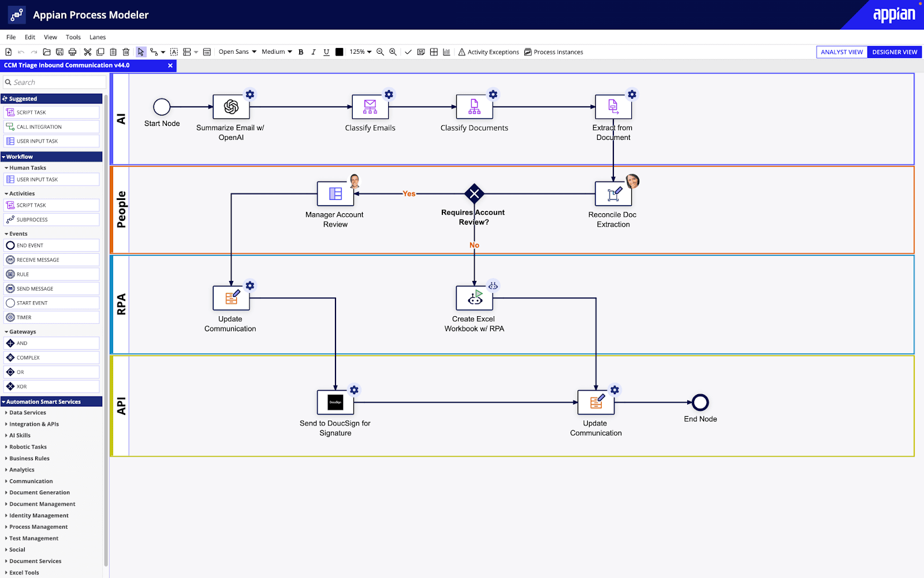Activate the pointer selection tool
Viewport: 924px width, 578px height.
(x=141, y=52)
